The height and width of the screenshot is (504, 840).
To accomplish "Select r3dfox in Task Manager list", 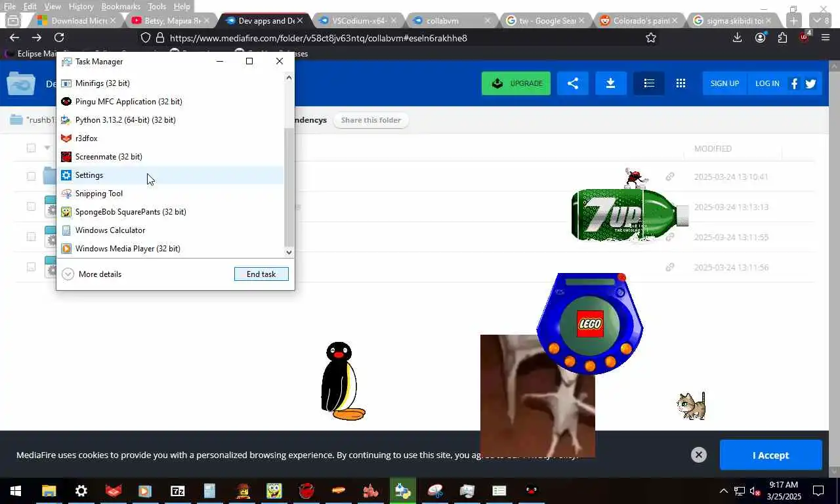I will (x=171, y=138).
